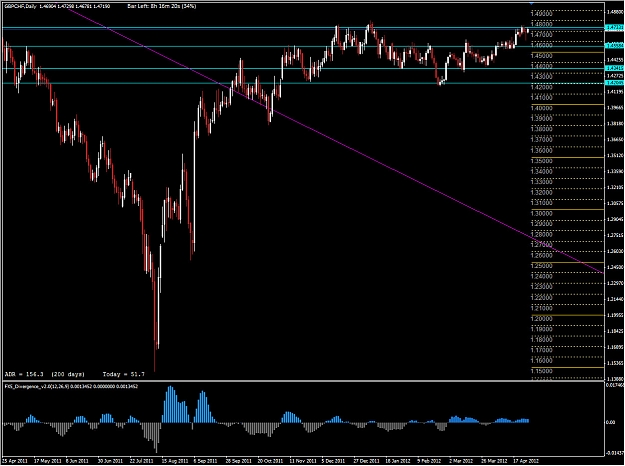This screenshot has width=625, height=466.
Task: Click the chart shift triangle marker at top
Action: coord(531,3)
